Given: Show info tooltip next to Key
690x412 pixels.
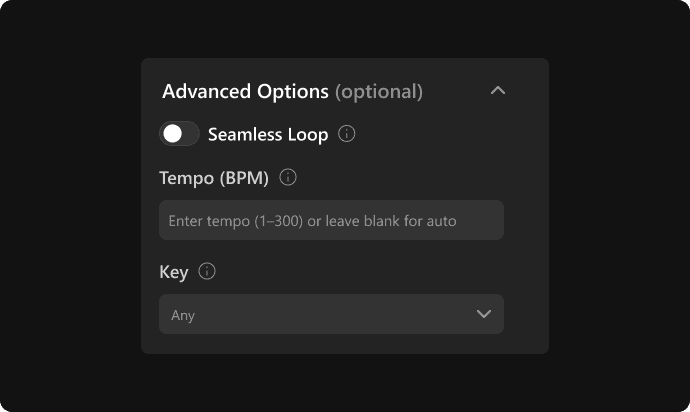Looking at the screenshot, I should [x=207, y=271].
